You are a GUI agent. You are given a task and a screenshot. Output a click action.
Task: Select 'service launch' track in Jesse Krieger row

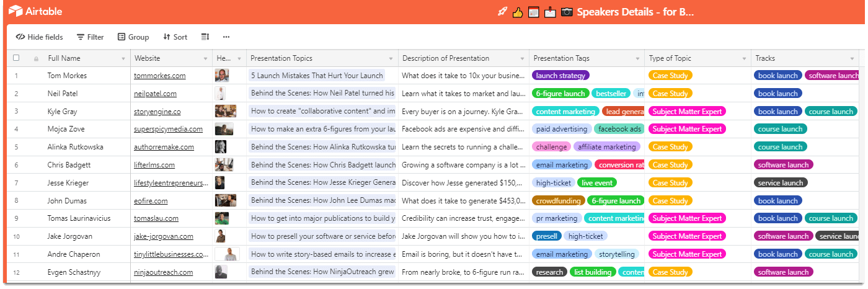781,183
